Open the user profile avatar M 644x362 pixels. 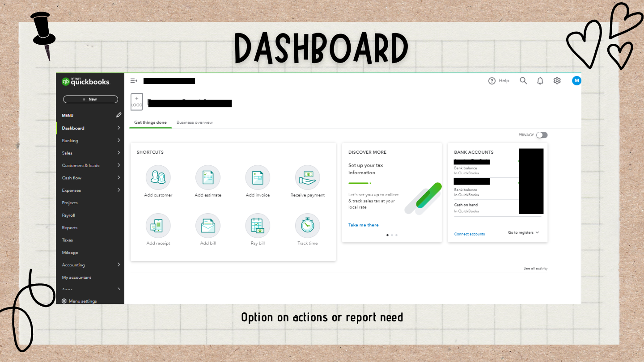pos(576,81)
